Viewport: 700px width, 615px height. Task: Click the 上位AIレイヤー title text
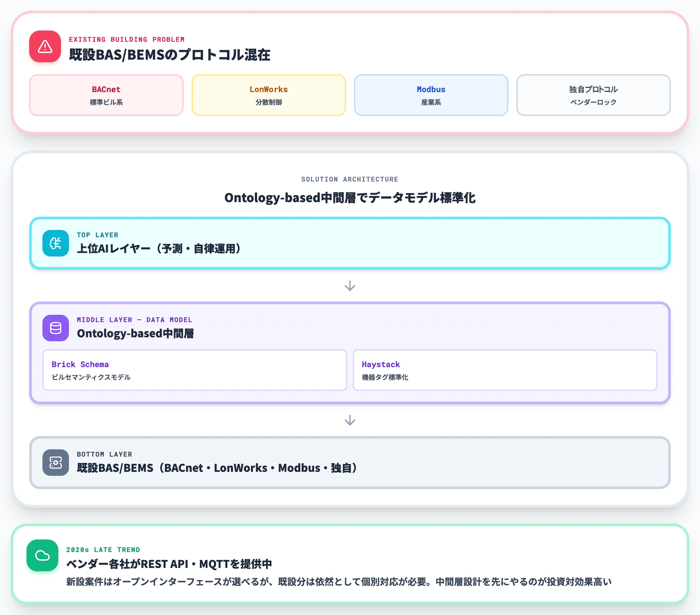[x=159, y=249]
